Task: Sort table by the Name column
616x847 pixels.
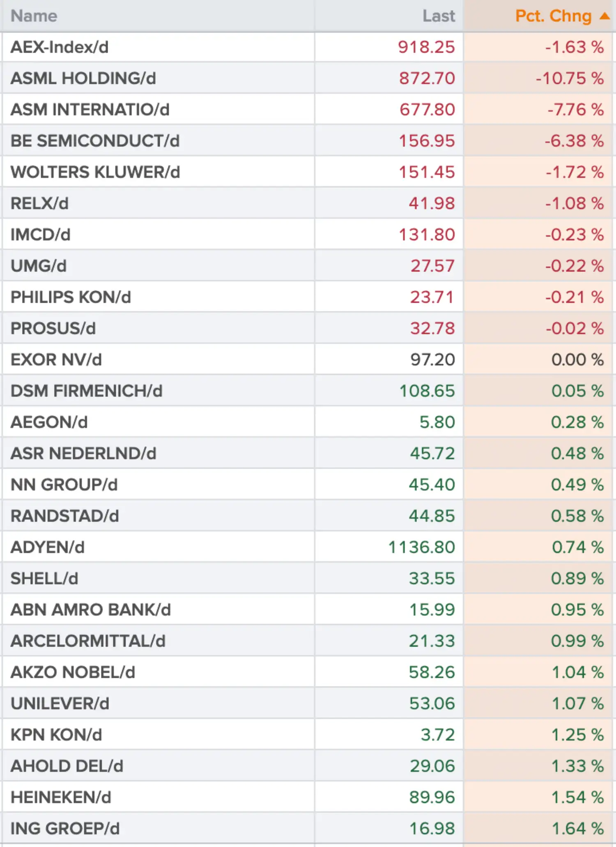Action: [x=34, y=16]
